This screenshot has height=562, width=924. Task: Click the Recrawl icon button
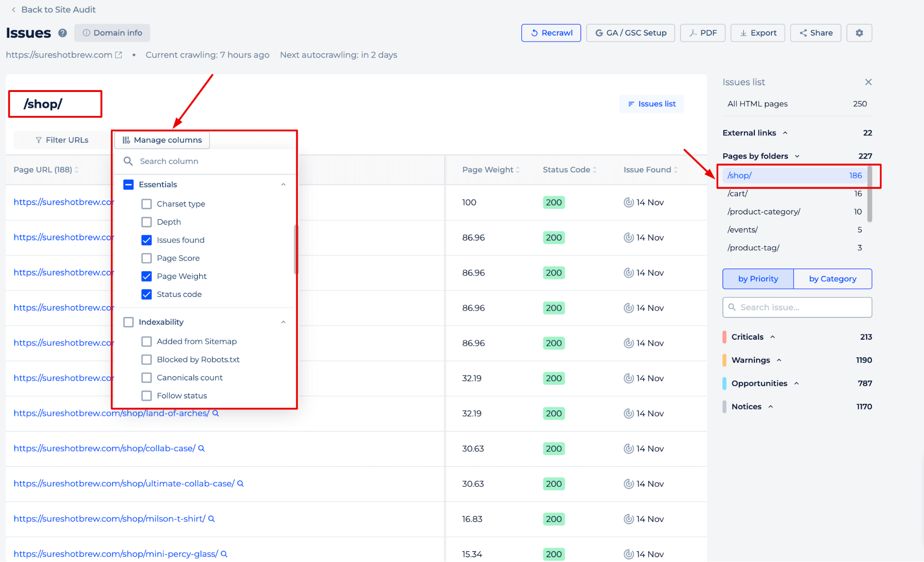[x=551, y=33]
